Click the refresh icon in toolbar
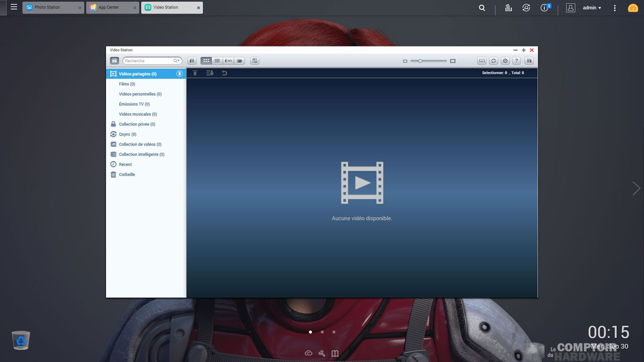 pyautogui.click(x=494, y=61)
